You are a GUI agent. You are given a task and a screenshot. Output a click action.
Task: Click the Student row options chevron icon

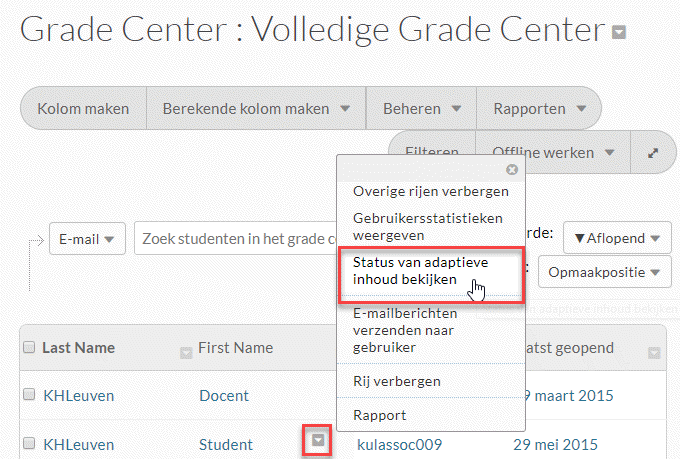point(317,441)
